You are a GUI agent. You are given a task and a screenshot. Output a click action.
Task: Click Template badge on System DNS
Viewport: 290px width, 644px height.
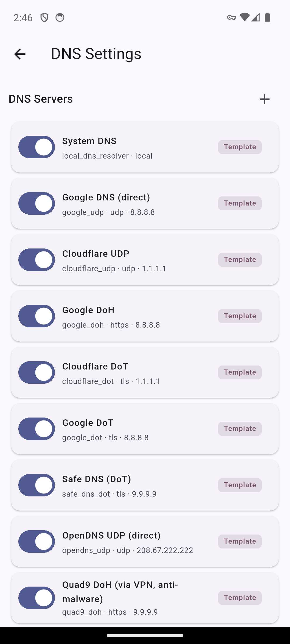tap(240, 147)
